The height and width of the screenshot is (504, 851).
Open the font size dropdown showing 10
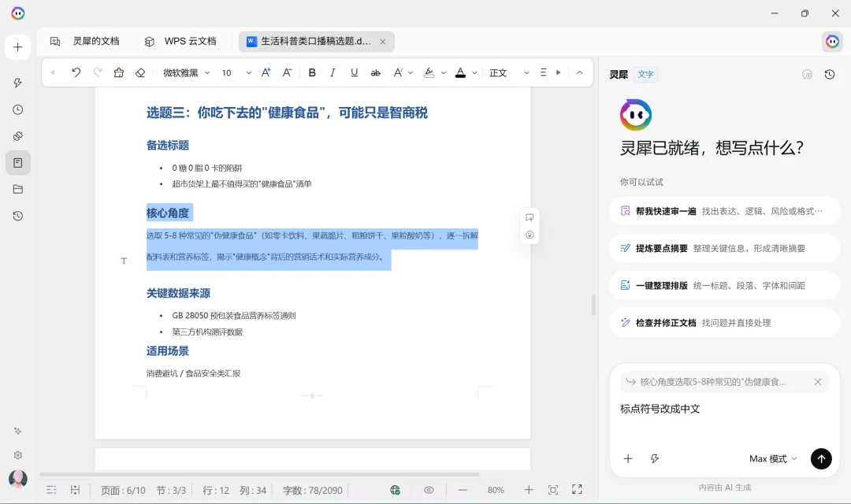click(236, 72)
